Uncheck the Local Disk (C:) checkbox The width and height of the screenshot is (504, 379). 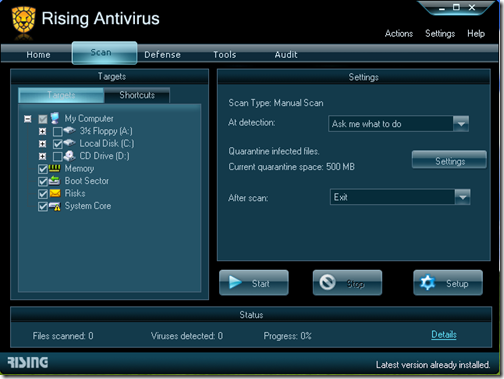click(57, 144)
